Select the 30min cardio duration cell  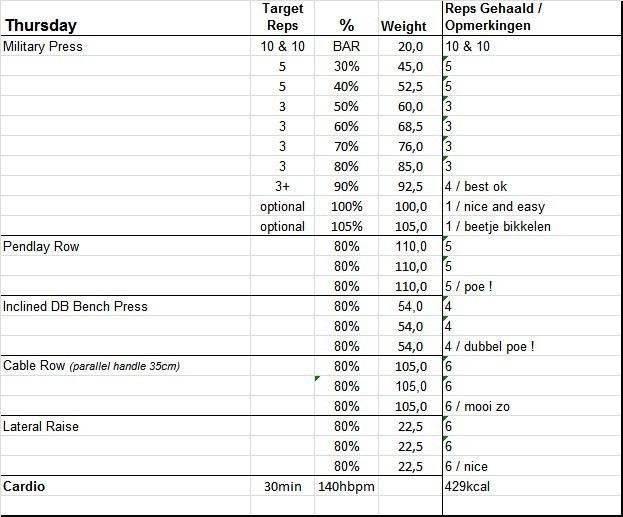(x=281, y=487)
